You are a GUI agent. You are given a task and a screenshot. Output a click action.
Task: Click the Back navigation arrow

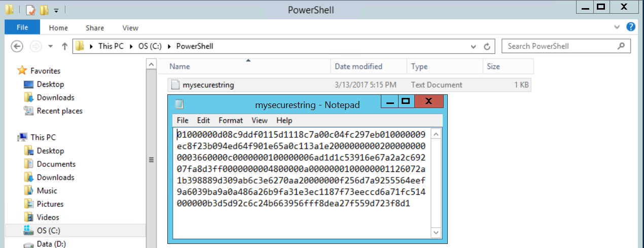click(17, 46)
